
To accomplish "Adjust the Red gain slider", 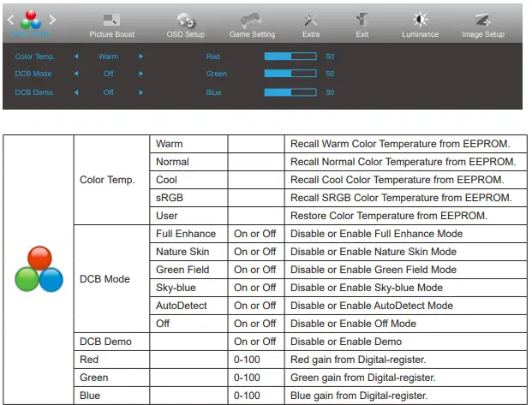I will tap(290, 57).
